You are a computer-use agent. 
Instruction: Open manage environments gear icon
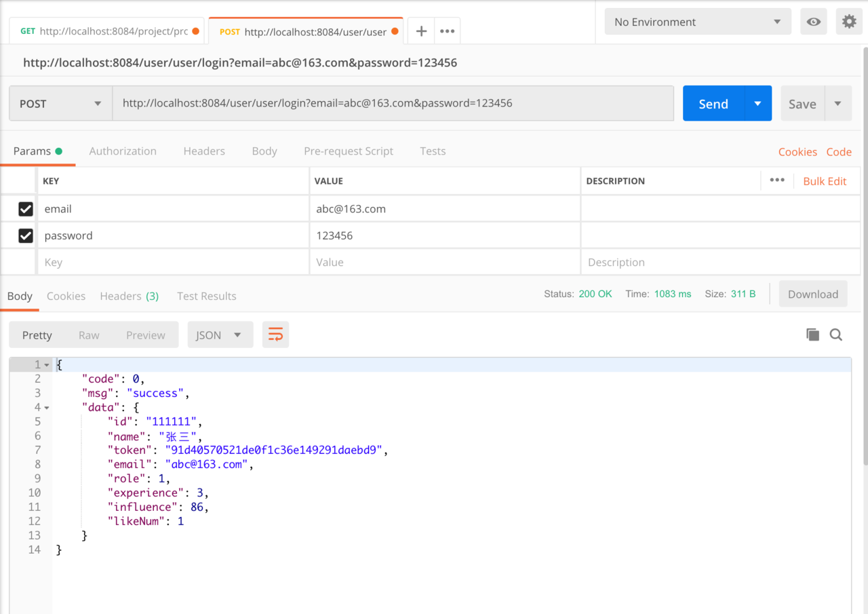(x=849, y=22)
